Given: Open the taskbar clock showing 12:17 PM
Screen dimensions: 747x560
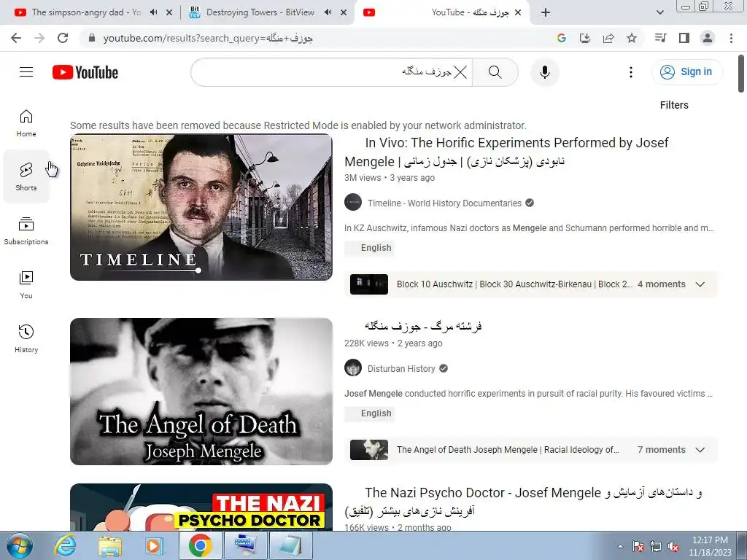Looking at the screenshot, I should (x=710, y=546).
